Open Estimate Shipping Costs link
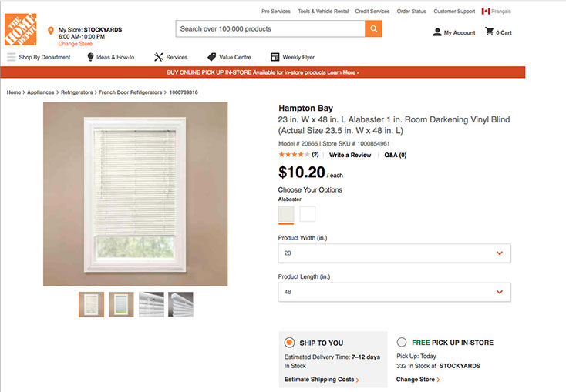Screen dimensions: 566x392 coord(322,380)
